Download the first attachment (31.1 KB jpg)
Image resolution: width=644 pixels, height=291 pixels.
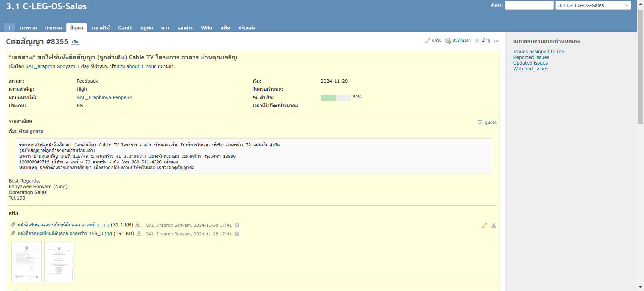pos(138,225)
